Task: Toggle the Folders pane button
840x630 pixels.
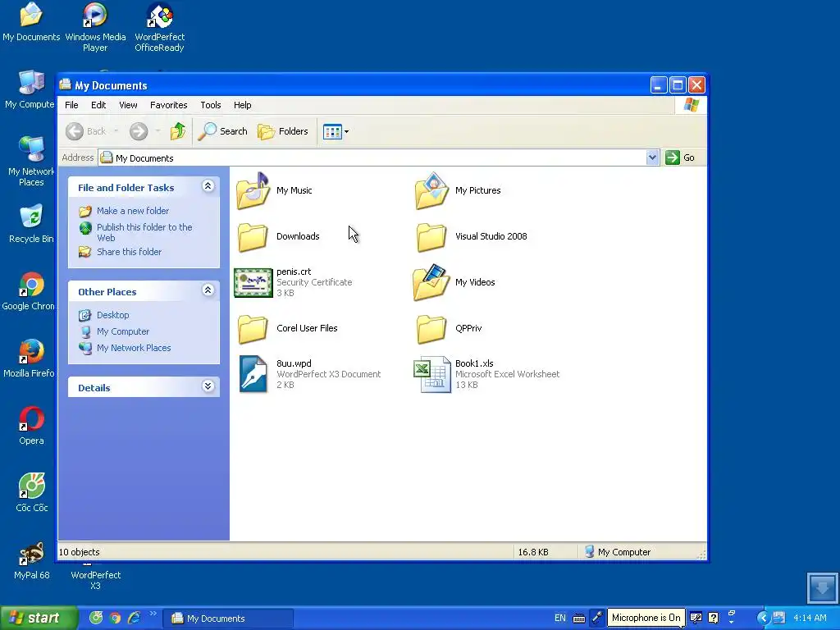Action: pos(283,131)
